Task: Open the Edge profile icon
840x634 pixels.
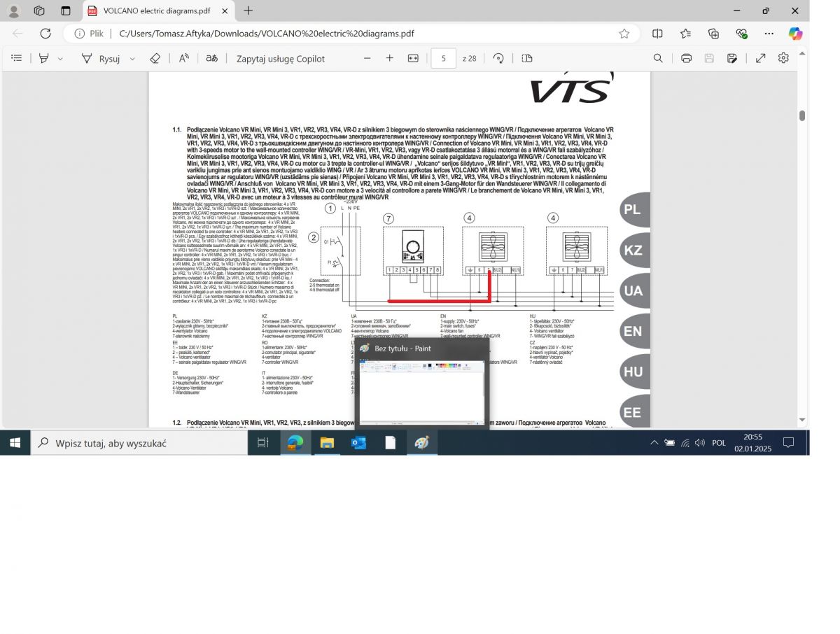Action: 14,10
